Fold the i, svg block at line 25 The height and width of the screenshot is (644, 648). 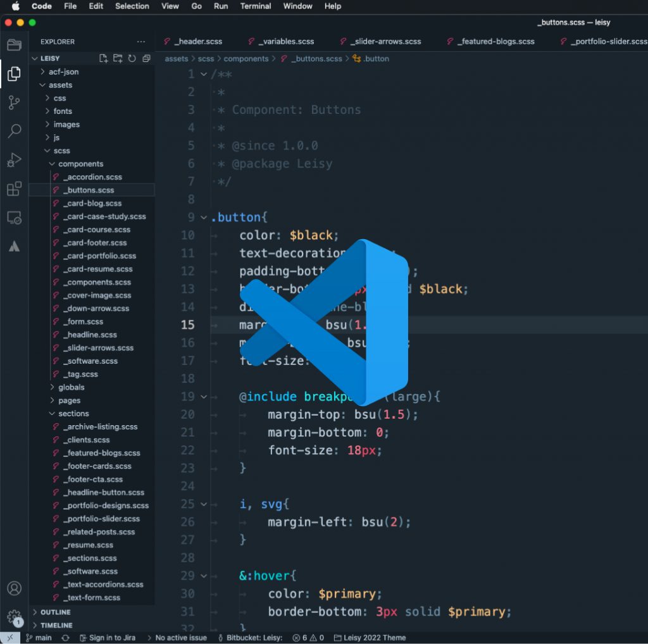point(204,504)
